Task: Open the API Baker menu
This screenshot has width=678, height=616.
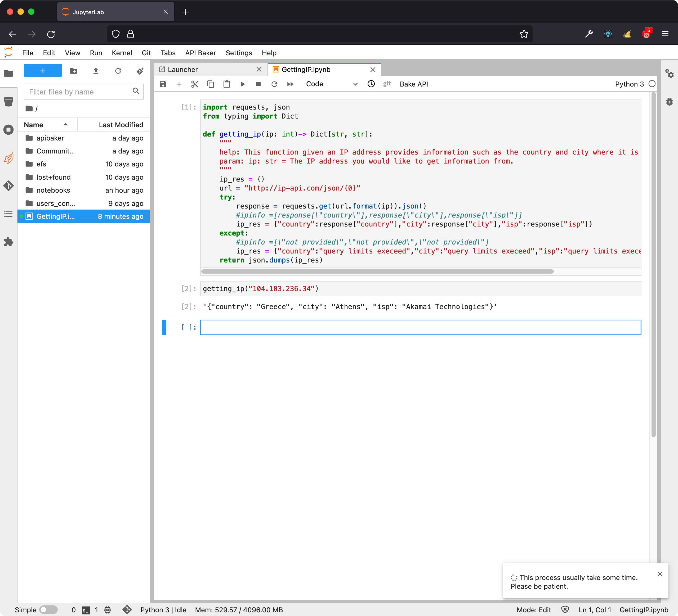Action: click(x=200, y=53)
